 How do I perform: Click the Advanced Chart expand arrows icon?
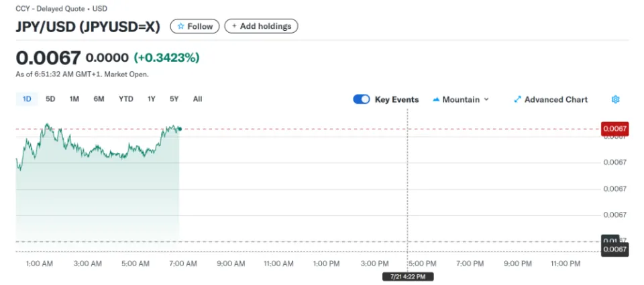517,99
